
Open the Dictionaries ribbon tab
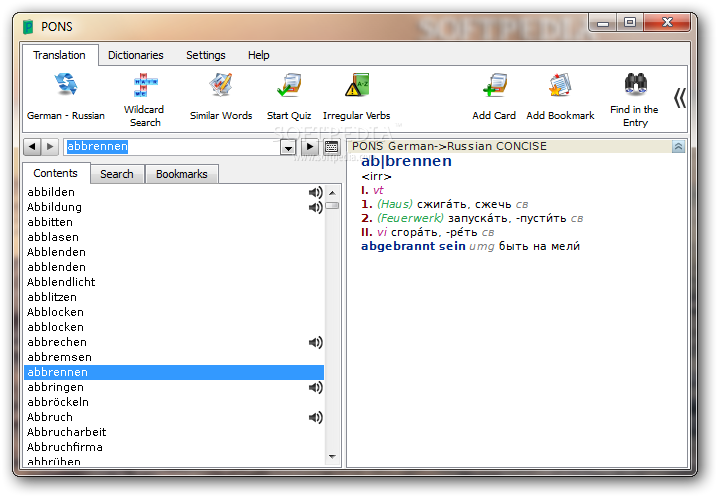[136, 55]
